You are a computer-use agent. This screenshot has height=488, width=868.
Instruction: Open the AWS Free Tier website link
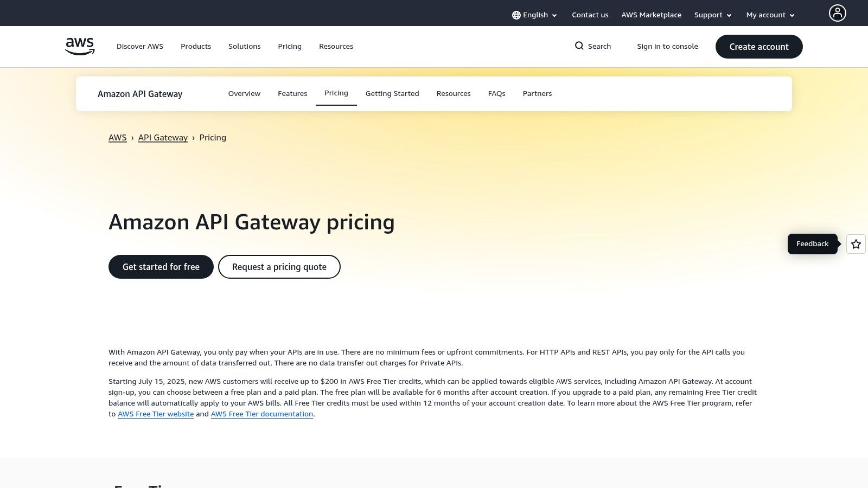[156, 414]
